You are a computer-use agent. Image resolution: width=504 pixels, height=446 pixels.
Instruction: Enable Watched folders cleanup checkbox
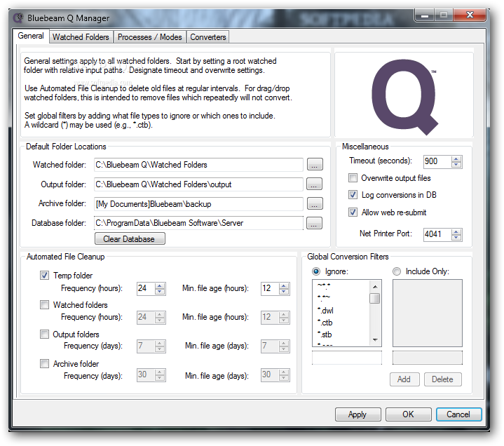tap(44, 304)
